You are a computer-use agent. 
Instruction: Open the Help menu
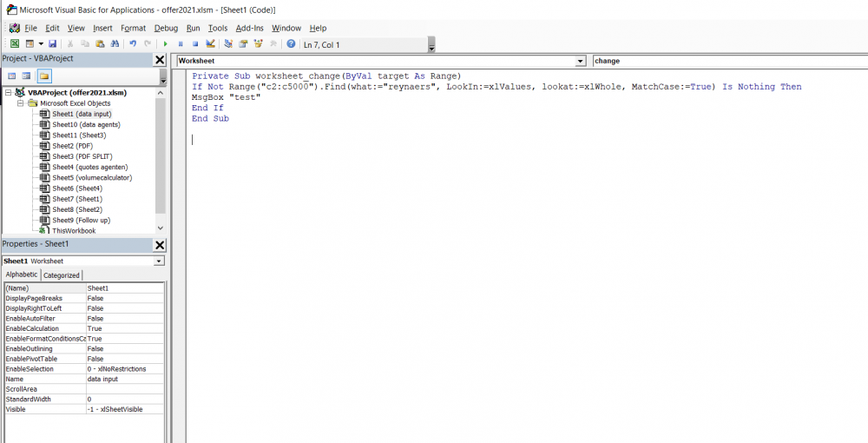318,29
